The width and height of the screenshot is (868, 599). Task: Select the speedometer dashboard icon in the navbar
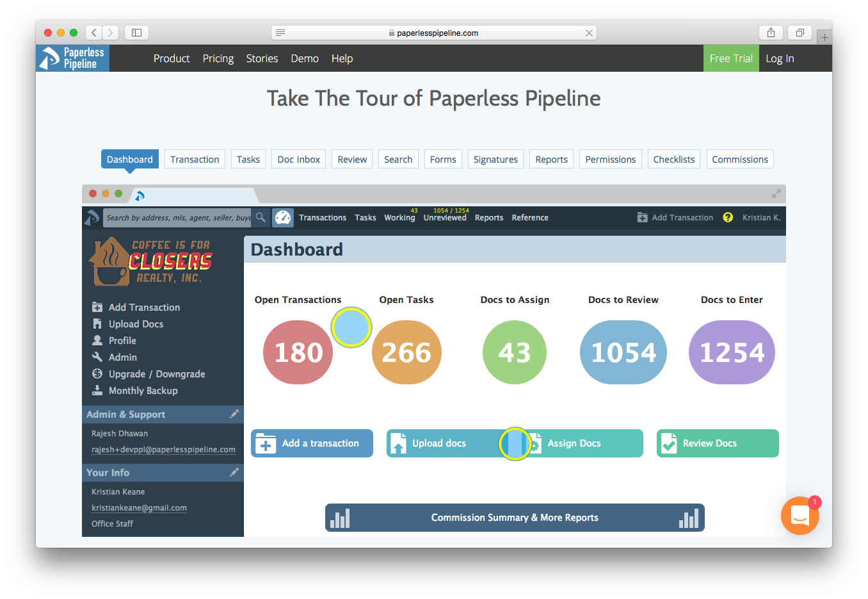point(282,217)
